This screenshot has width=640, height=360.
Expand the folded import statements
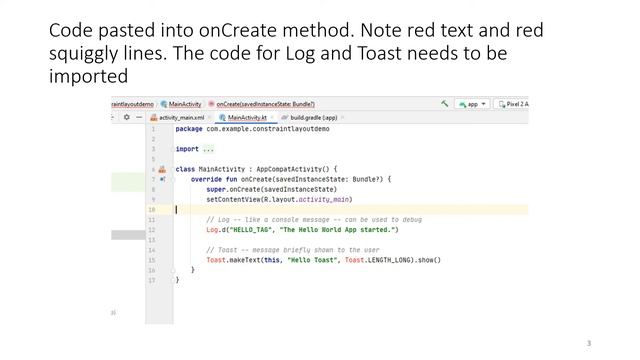(x=208, y=149)
